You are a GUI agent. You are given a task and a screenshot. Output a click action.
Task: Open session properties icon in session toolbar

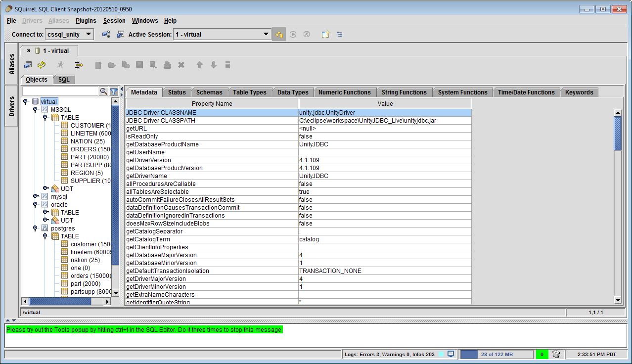(x=28, y=65)
